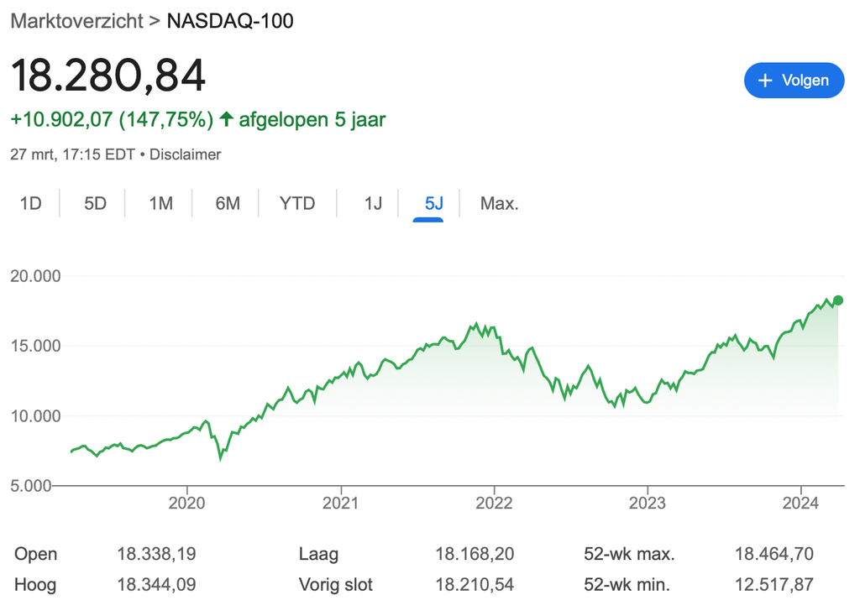Switch chart to 6M range
This screenshot has height=616, width=860.
pyautogui.click(x=228, y=203)
